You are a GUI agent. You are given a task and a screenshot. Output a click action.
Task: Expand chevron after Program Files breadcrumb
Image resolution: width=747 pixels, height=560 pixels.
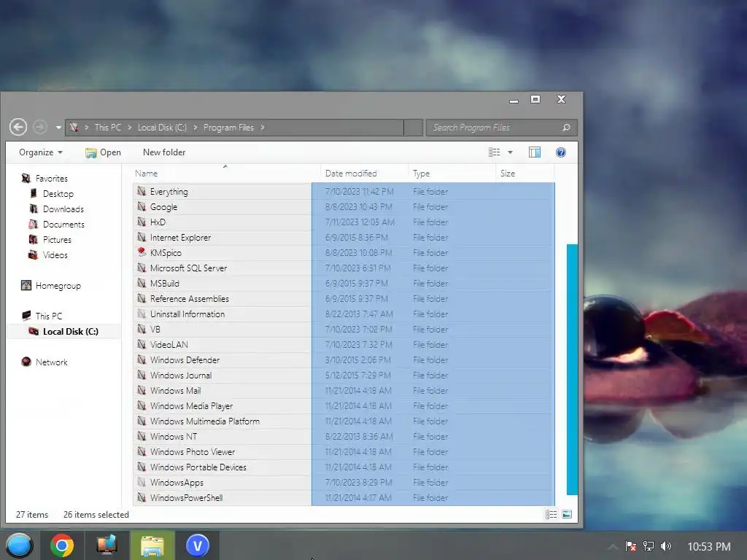coord(263,128)
